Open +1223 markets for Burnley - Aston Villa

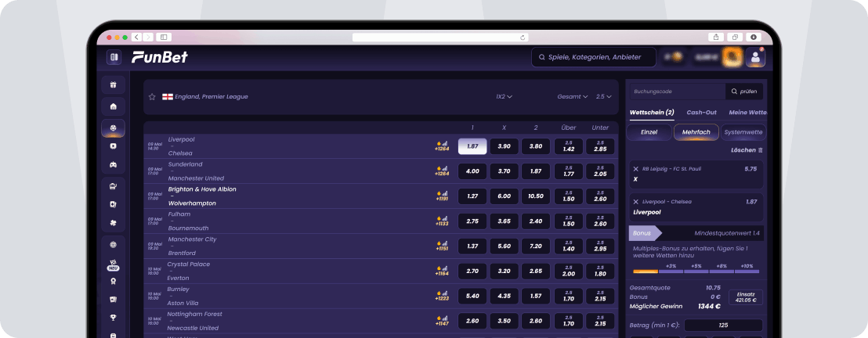[x=442, y=298]
